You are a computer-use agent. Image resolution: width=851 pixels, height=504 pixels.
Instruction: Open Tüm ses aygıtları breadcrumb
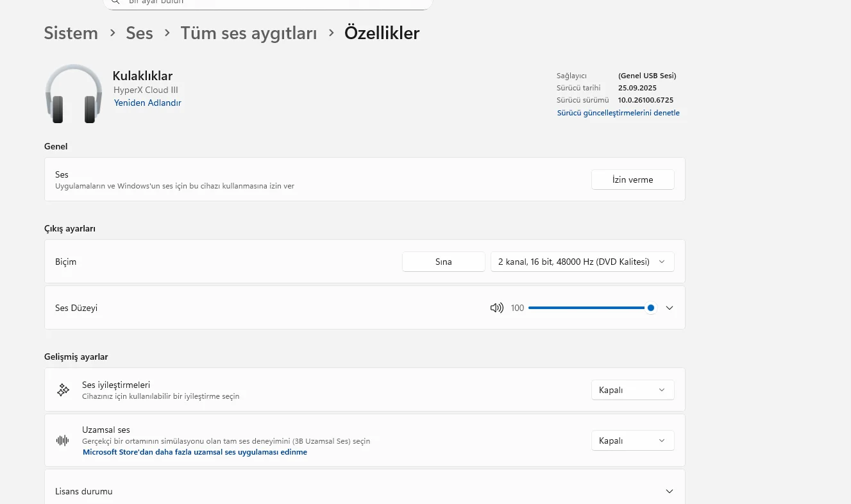(249, 33)
